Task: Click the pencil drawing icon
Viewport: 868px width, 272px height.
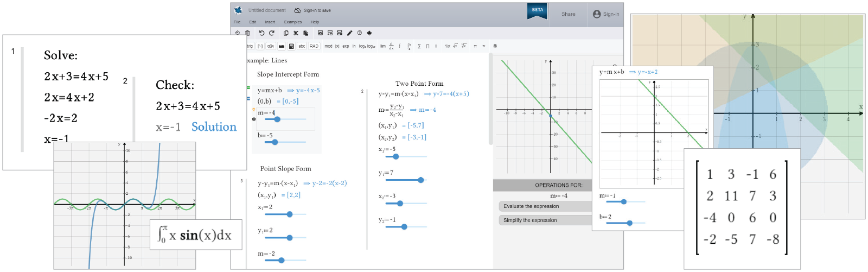Action: coord(350,33)
